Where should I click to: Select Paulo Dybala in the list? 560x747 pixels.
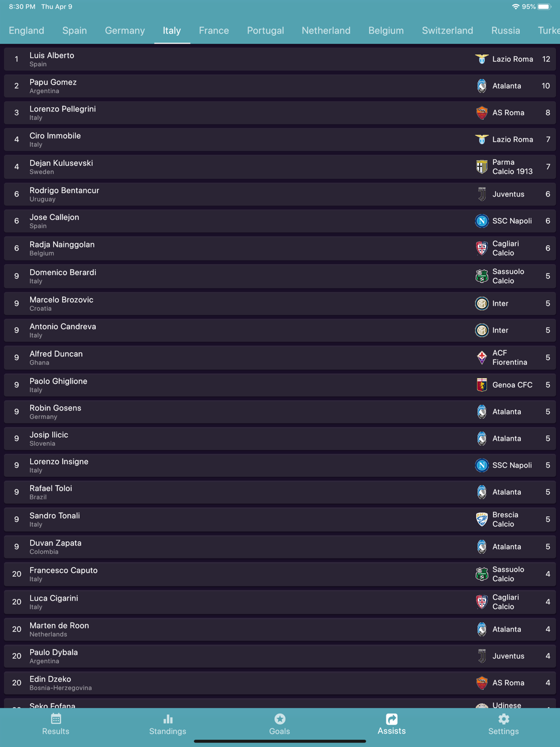280,656
